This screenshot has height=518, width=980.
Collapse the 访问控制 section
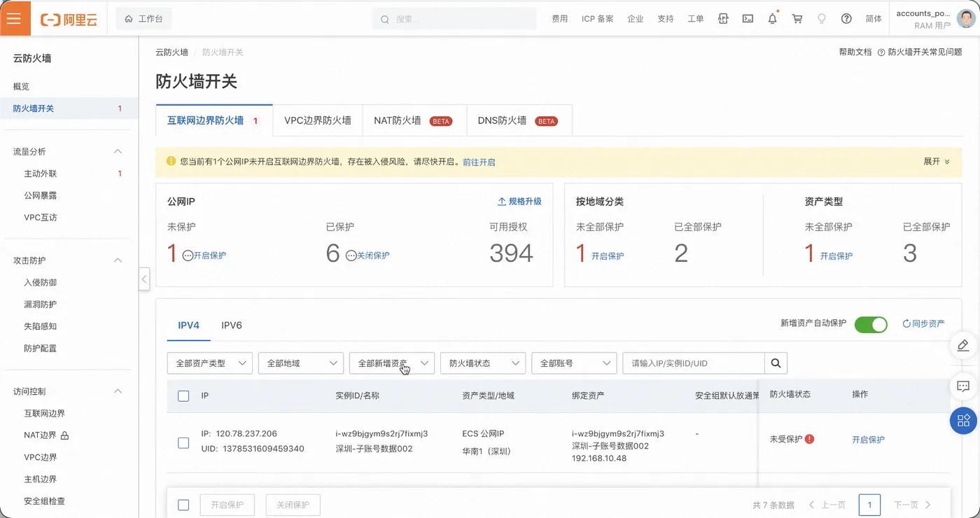tap(118, 391)
